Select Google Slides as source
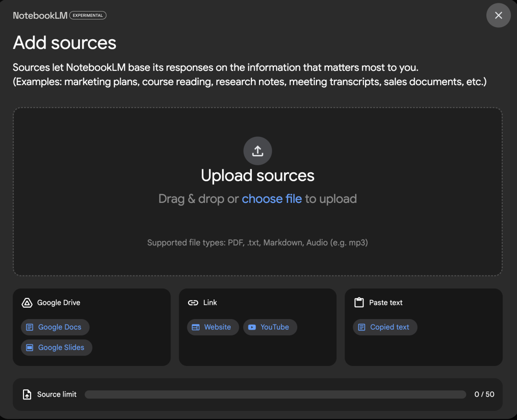Viewport: 517px width, 420px height. pos(56,348)
